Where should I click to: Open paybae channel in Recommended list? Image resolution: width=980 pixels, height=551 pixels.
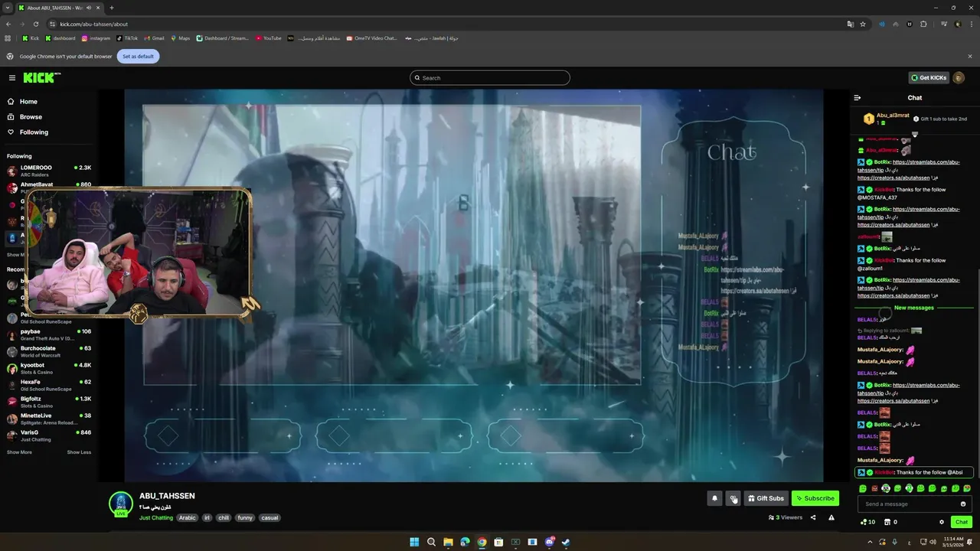click(49, 334)
